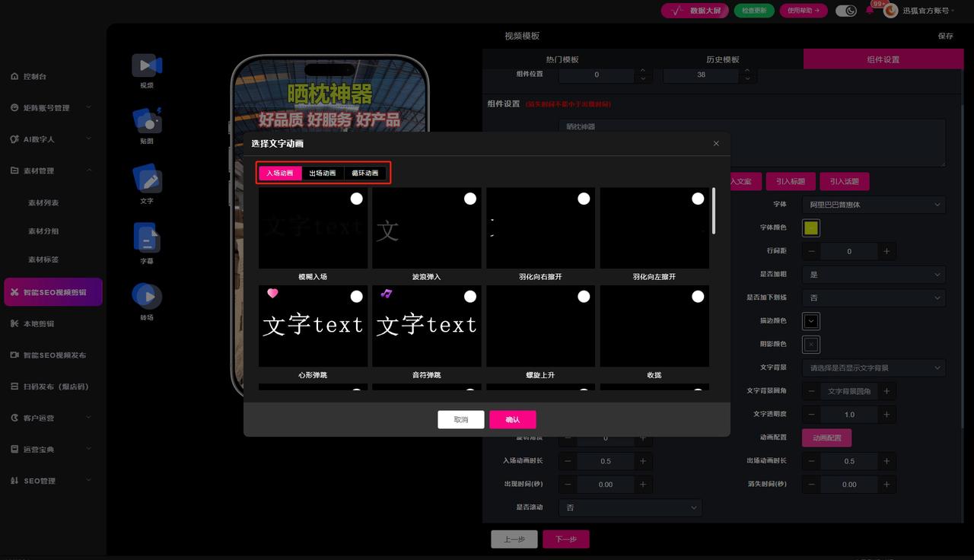974x560 pixels.
Task: Click the 取消 cancel button
Action: tap(460, 419)
